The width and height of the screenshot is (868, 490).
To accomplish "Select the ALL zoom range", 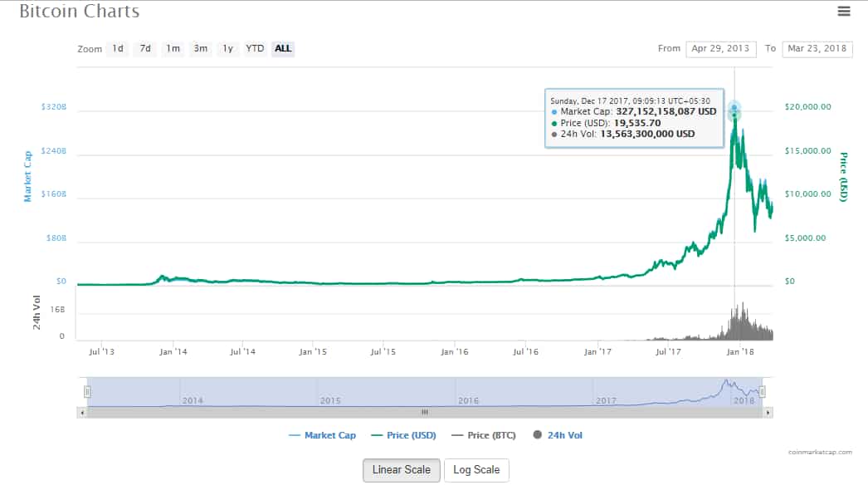I will point(283,49).
